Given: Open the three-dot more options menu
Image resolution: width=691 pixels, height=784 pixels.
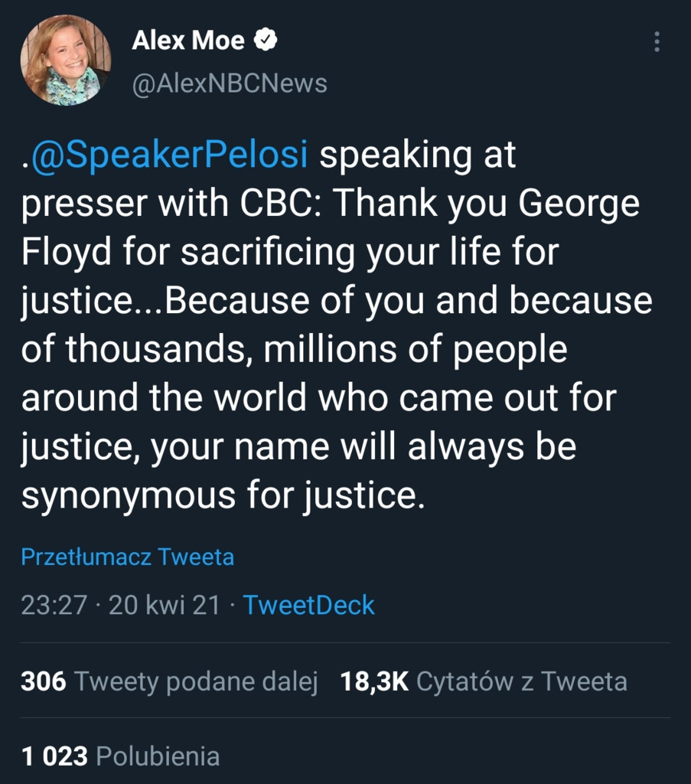Looking at the screenshot, I should [656, 42].
